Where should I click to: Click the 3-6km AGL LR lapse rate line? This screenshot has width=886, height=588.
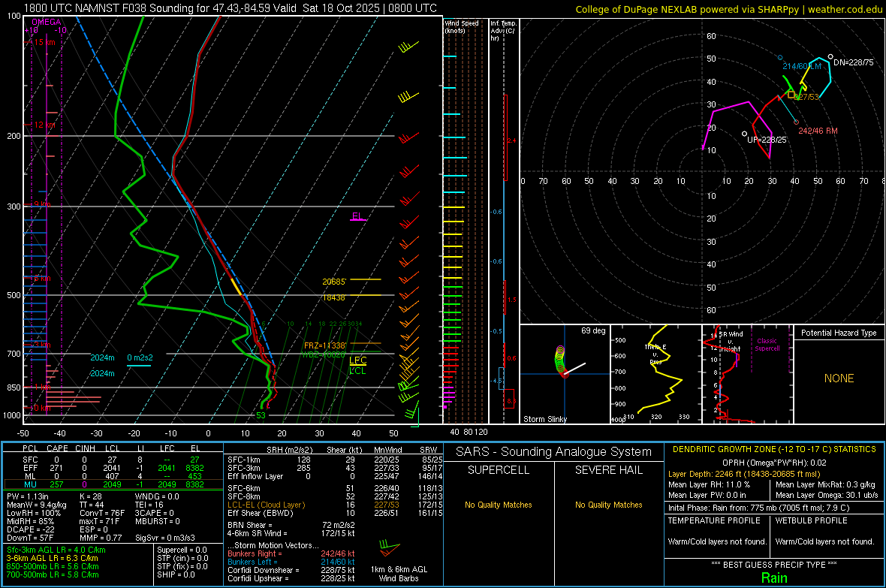(52, 558)
